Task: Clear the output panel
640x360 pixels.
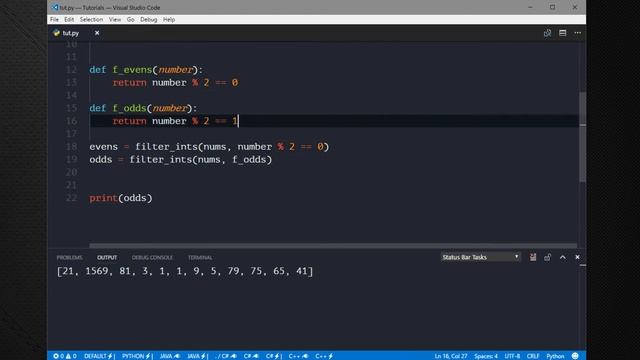Action: click(x=533, y=257)
